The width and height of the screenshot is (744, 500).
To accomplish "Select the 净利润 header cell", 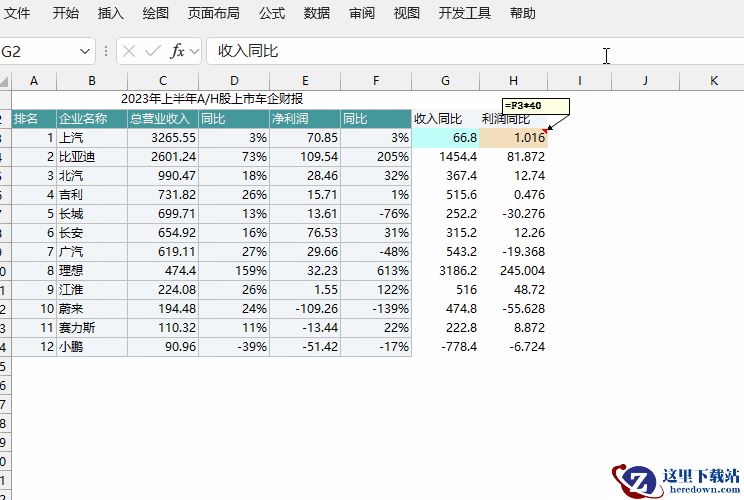I will coord(305,119).
